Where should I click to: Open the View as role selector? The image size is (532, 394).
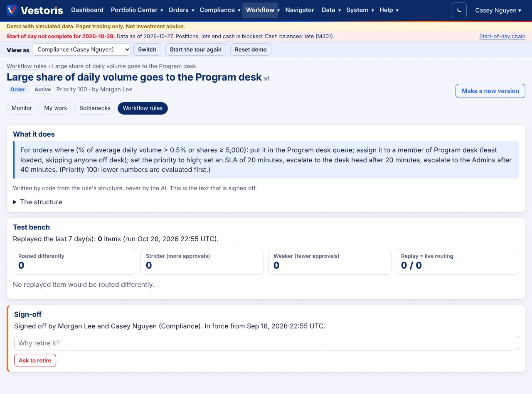(x=81, y=49)
